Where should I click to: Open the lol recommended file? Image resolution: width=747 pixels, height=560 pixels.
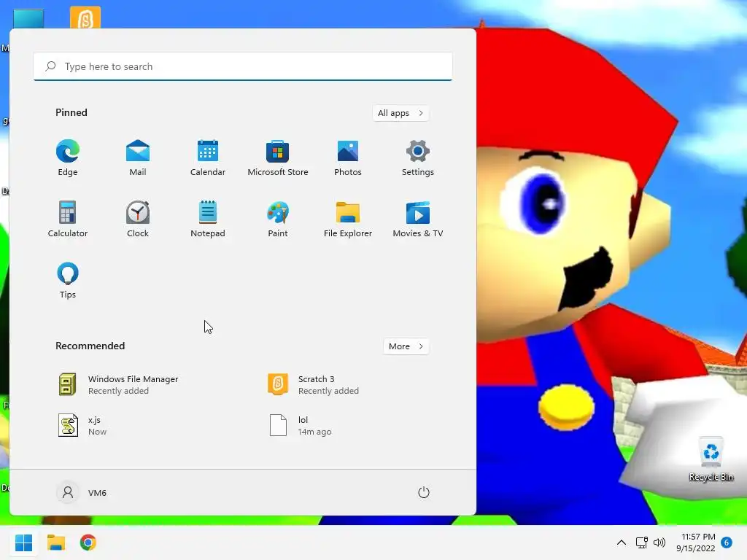pyautogui.click(x=301, y=425)
